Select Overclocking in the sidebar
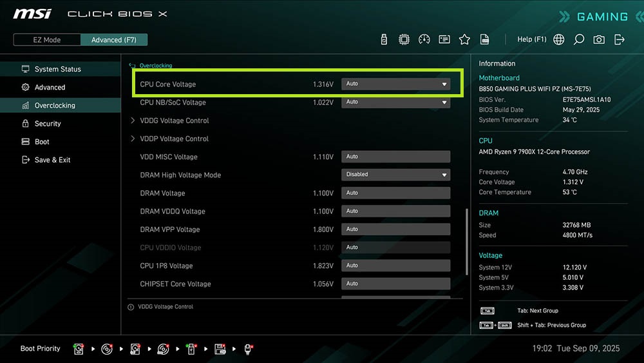644x363 pixels. point(61,105)
